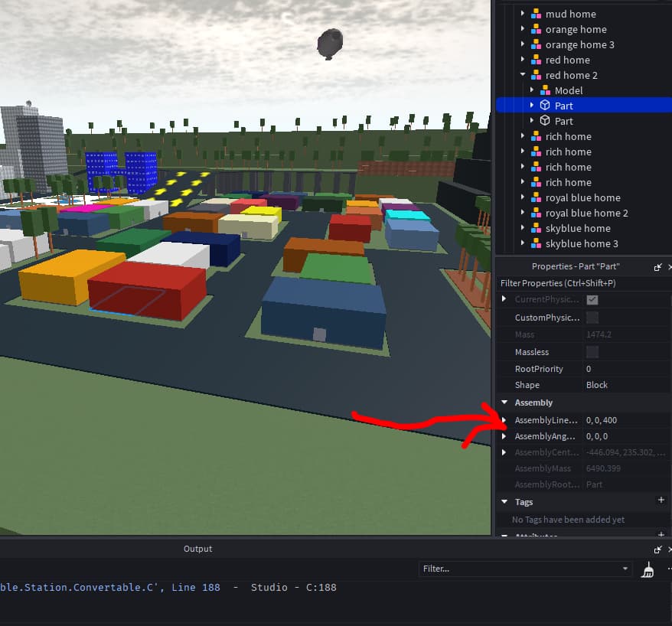Click the AssemblyMass value 6490.399

tap(603, 468)
